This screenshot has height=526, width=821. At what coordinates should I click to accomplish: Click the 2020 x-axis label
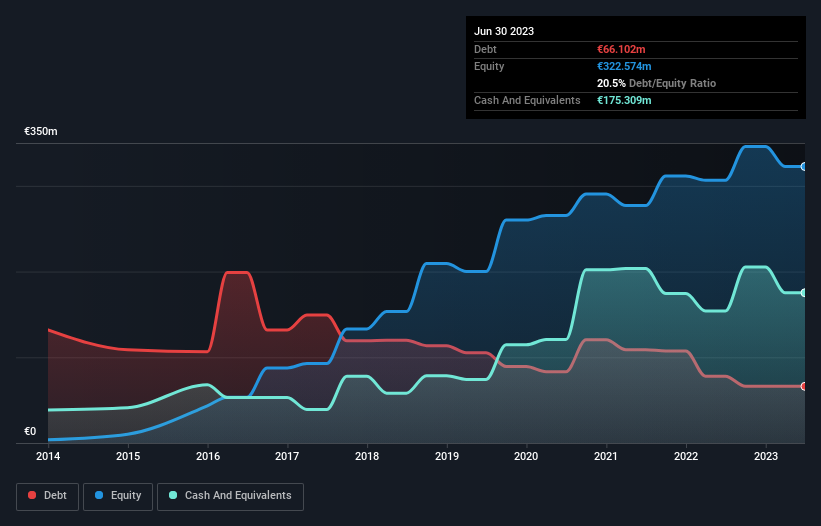(x=526, y=456)
